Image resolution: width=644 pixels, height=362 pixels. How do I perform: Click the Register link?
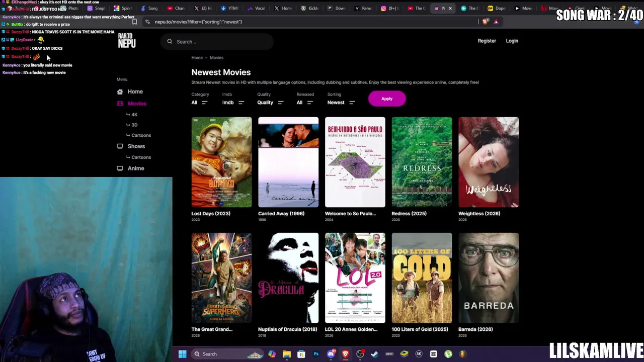tap(487, 41)
